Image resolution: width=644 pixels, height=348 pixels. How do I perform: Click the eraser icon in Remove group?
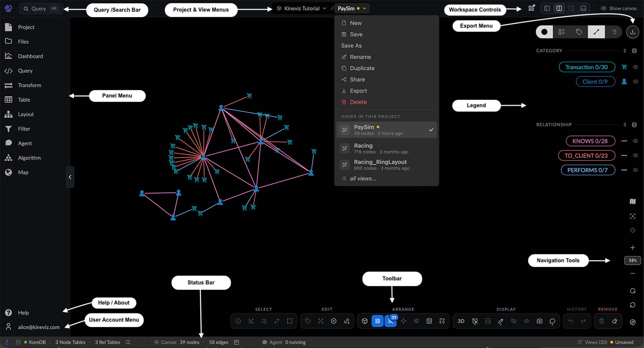click(614, 321)
